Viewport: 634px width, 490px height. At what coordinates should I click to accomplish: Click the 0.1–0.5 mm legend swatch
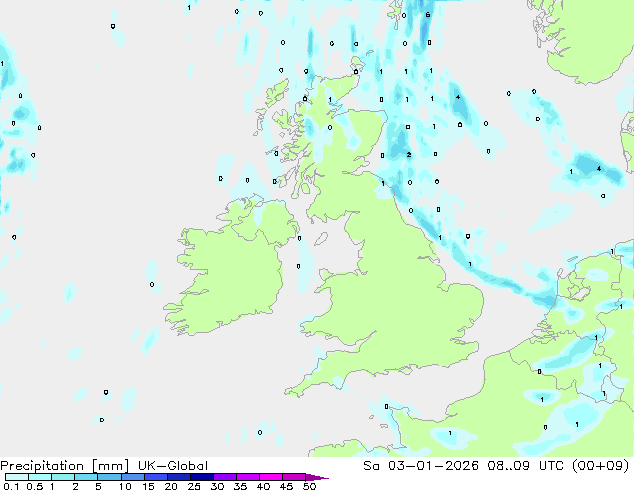pyautogui.click(x=17, y=477)
